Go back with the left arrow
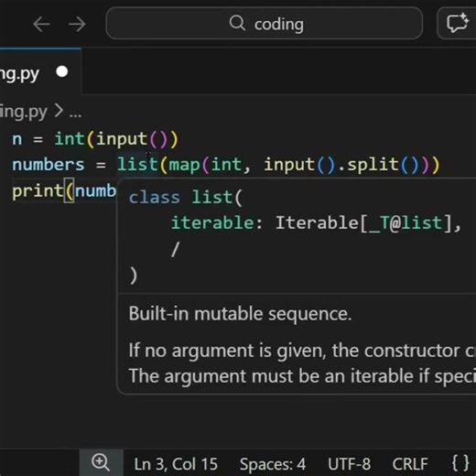The image size is (476, 476). point(41,24)
